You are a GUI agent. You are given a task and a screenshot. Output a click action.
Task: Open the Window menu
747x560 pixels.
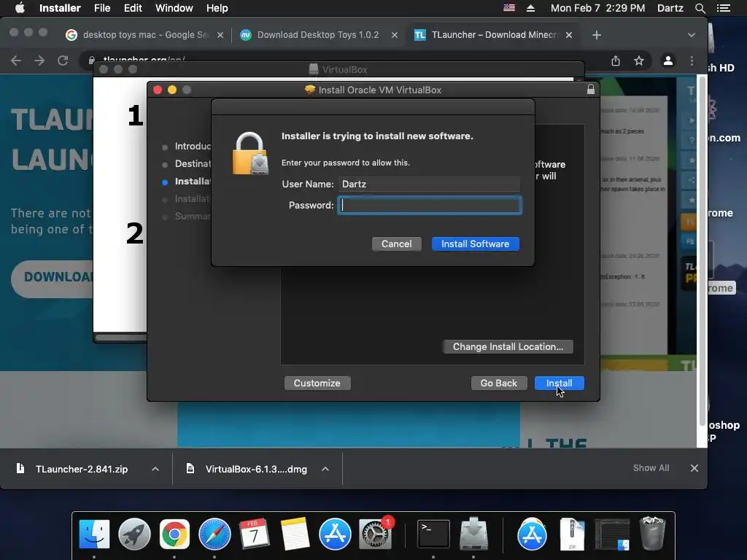174,8
